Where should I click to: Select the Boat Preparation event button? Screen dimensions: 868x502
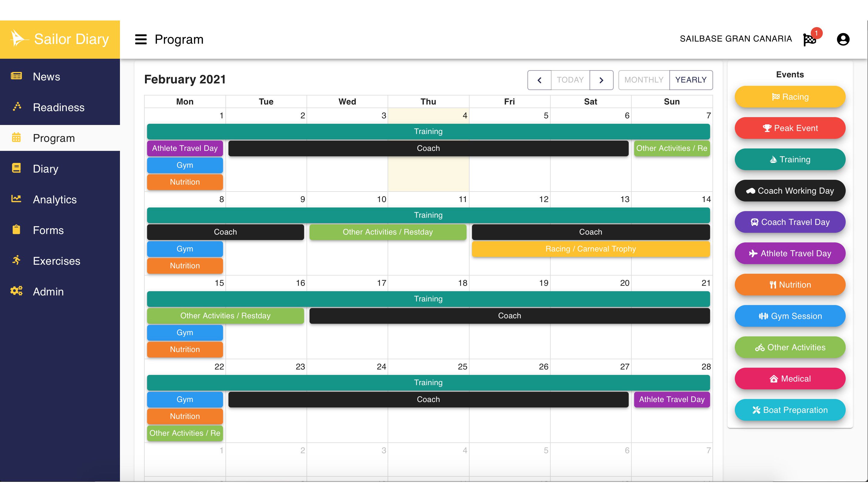pos(790,410)
